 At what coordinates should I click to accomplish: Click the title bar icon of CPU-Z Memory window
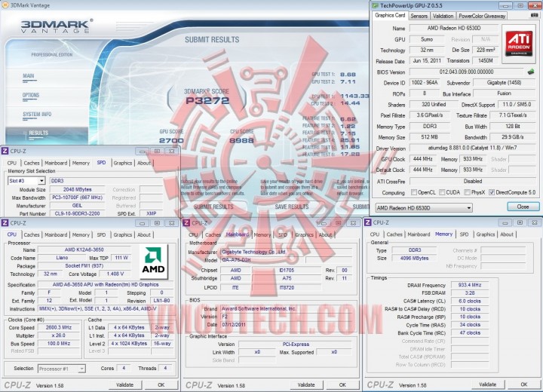368,222
